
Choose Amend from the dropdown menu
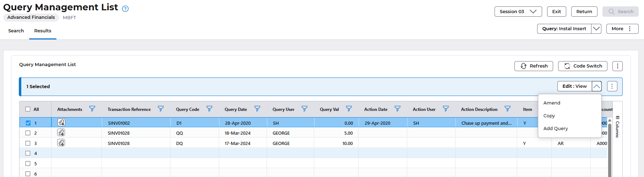552,103
